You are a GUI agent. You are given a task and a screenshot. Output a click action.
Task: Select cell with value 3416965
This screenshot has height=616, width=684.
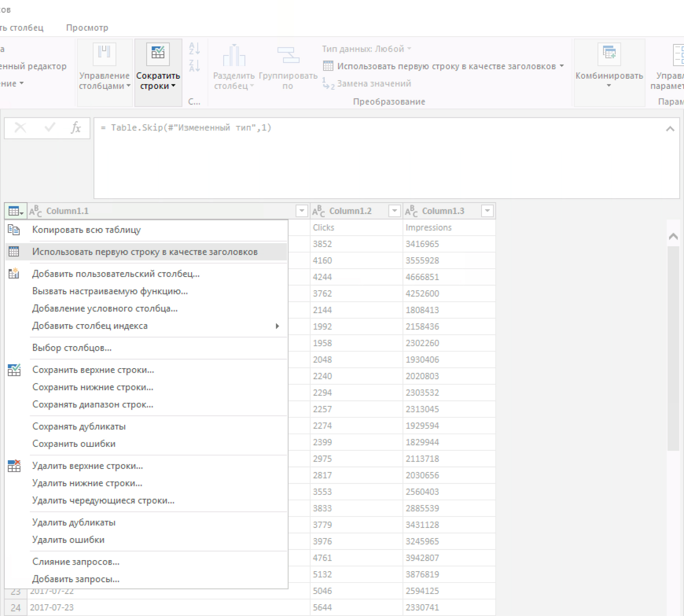pos(449,244)
